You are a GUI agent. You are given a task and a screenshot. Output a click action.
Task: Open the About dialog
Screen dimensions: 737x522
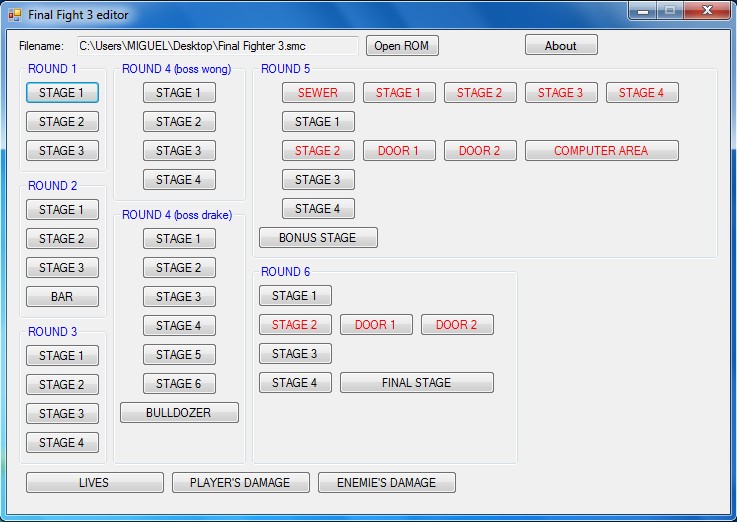pyautogui.click(x=561, y=46)
